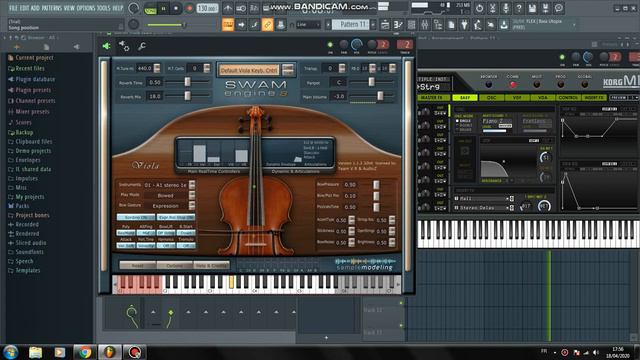Open the plugin options arrow-gear icon
The height and width of the screenshot is (360, 640).
click(x=124, y=46)
